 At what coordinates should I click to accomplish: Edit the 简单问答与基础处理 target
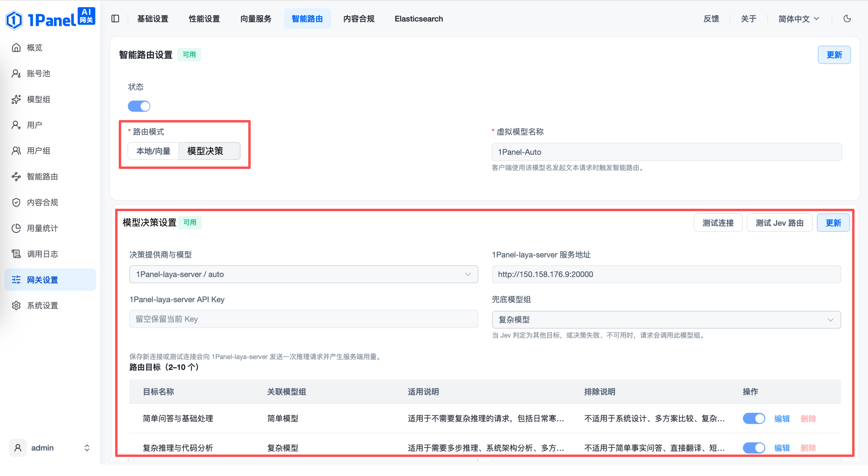coord(782,419)
